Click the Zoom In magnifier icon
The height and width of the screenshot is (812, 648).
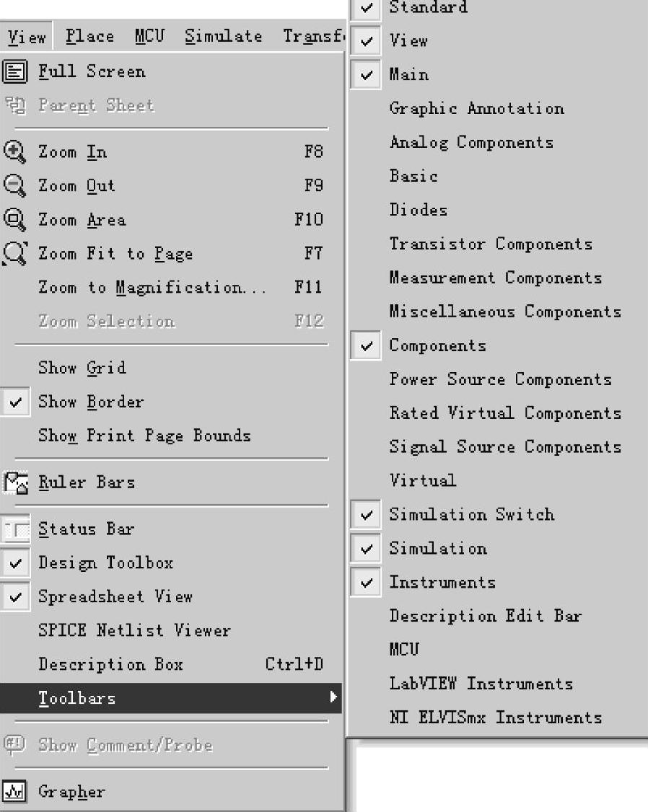[14, 151]
